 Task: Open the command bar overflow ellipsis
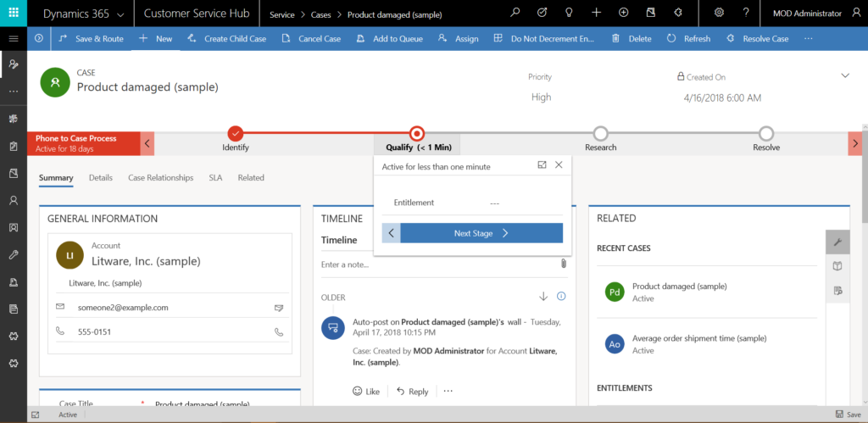808,39
